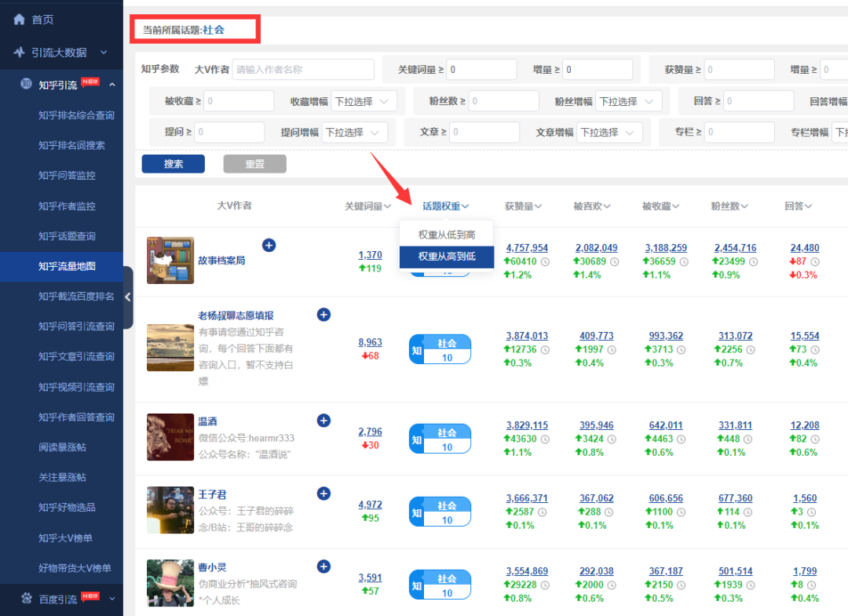Open 知乎排名综合查询 in sidebar

tap(76, 115)
